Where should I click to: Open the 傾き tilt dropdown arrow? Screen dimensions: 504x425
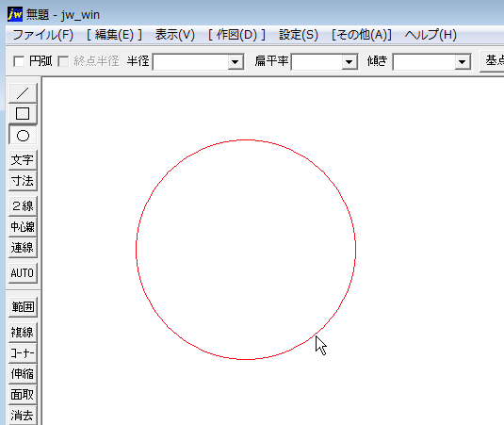(463, 62)
